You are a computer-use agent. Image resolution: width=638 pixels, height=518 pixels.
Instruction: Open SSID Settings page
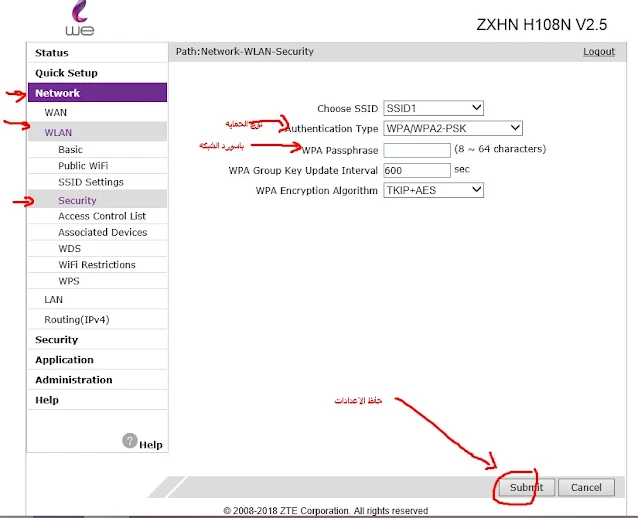[98, 182]
